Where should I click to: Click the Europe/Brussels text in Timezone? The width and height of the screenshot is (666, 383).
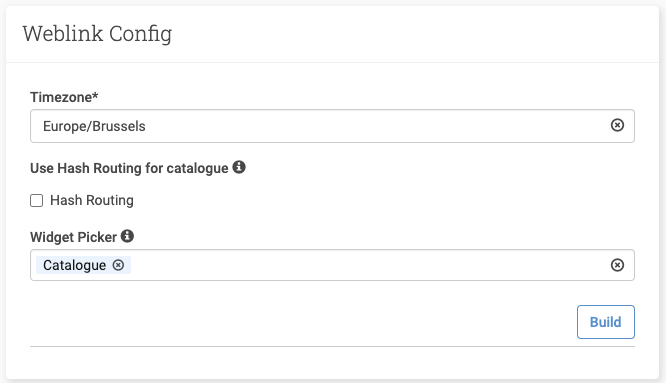[94, 126]
